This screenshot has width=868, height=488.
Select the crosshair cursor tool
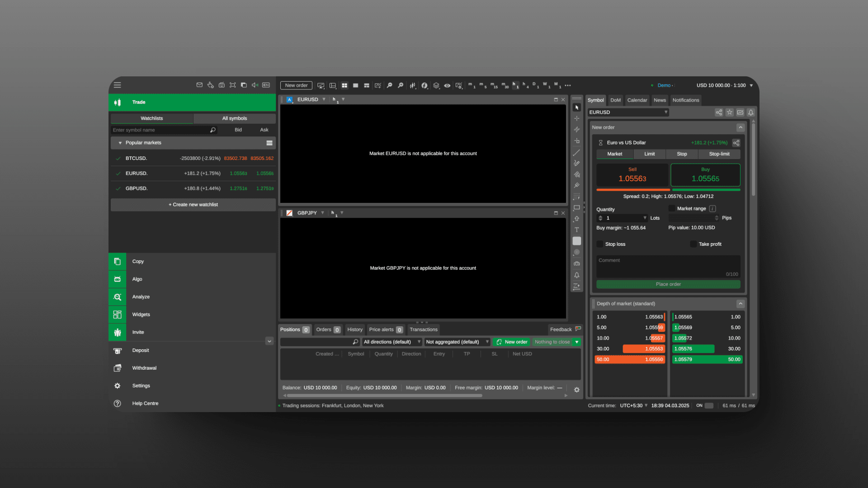576,118
